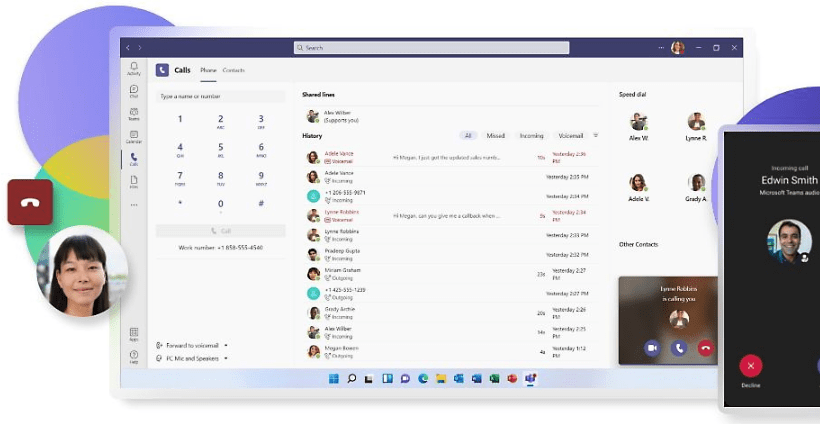The height and width of the screenshot is (424, 820).
Task: Click Lynne R. speed dial contact
Action: (696, 126)
